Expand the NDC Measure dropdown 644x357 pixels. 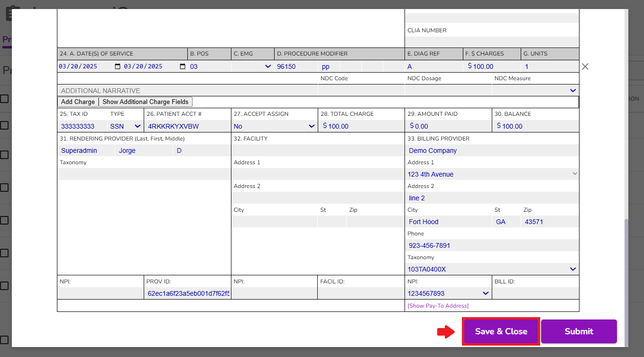(x=535, y=90)
